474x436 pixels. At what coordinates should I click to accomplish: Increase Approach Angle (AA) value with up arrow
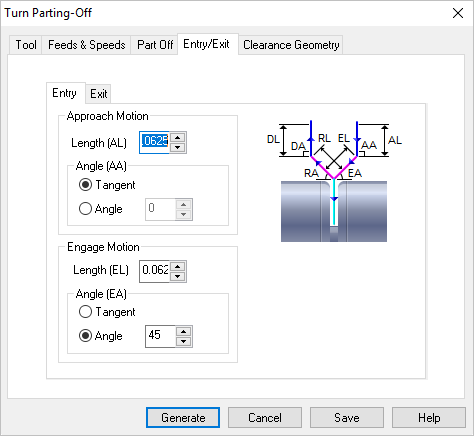tap(184, 204)
